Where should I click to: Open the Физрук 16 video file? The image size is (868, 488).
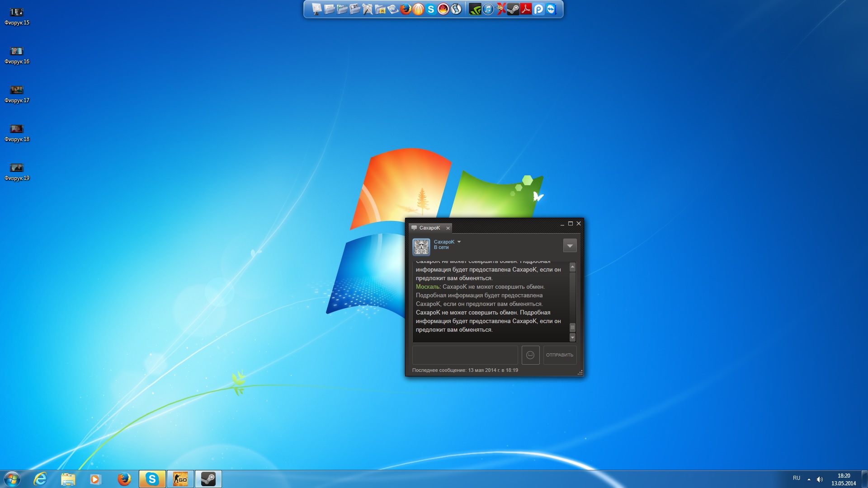coord(17,55)
